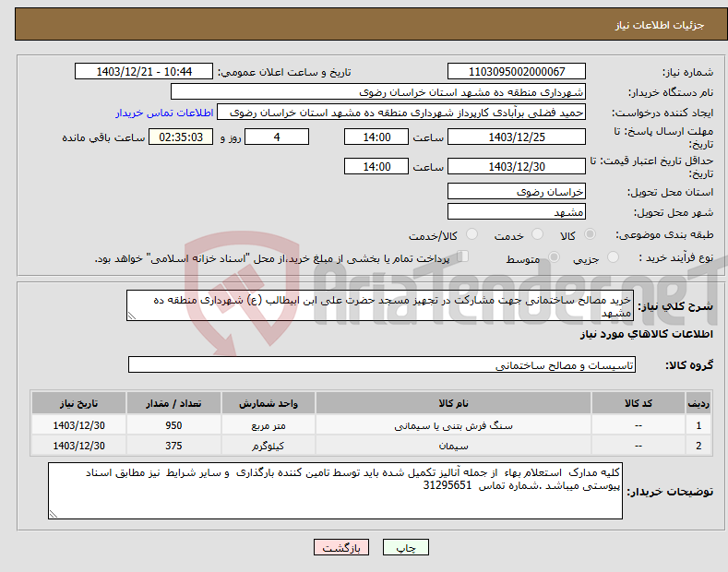The width and height of the screenshot is (728, 572).
Task: Click the چاپ (print) button
Action: tap(405, 547)
